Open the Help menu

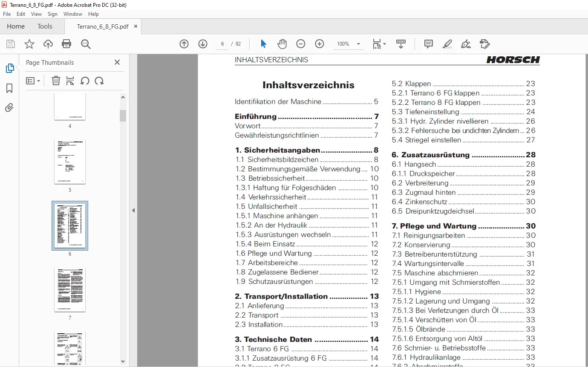coord(93,14)
